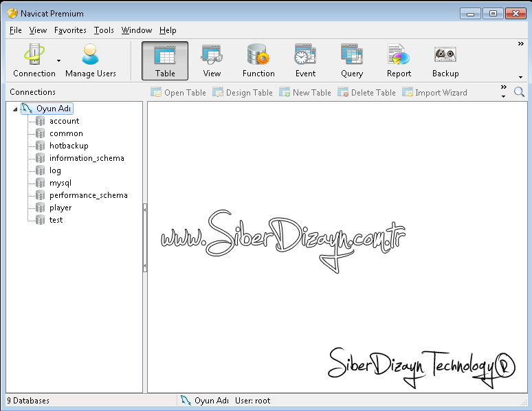Expand the object toolbar overflow chevron

[504, 87]
